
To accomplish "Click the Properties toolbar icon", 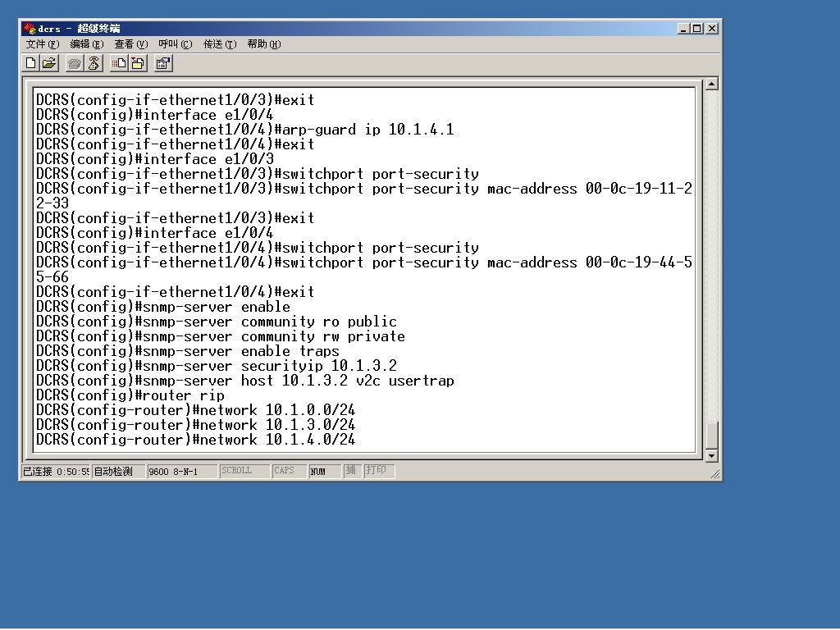I will tap(163, 64).
